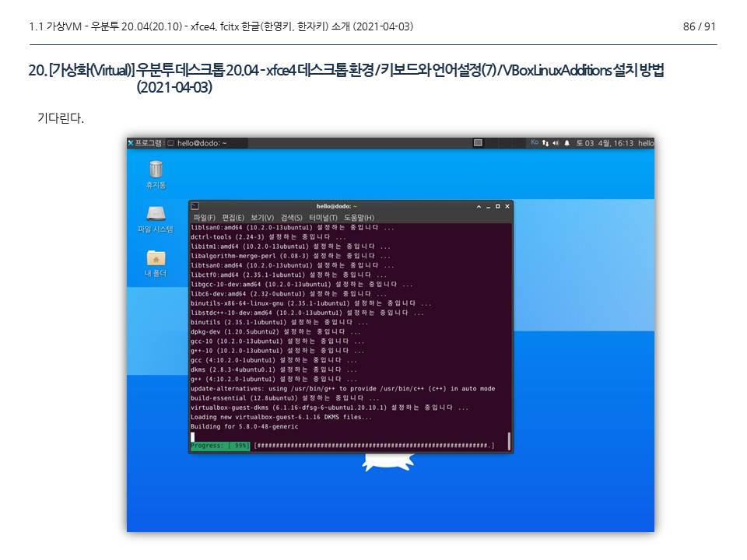Image resolution: width=747 pixels, height=560 pixels.
Task: Click the line 'Building for 5.8.0-48-generic'
Action: [x=244, y=427]
